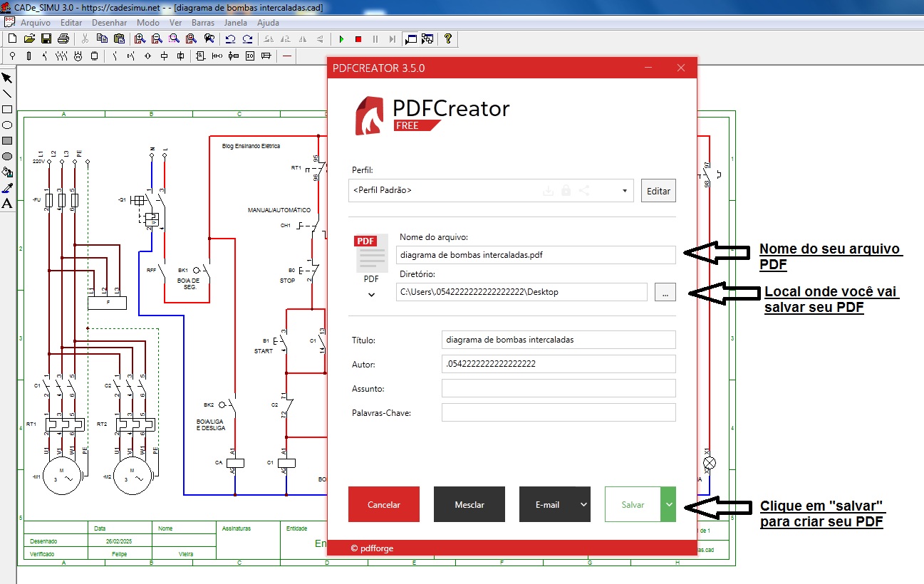Viewport: 924px width, 584px height.
Task: Stop the simulation with the red square icon
Action: pos(359,39)
